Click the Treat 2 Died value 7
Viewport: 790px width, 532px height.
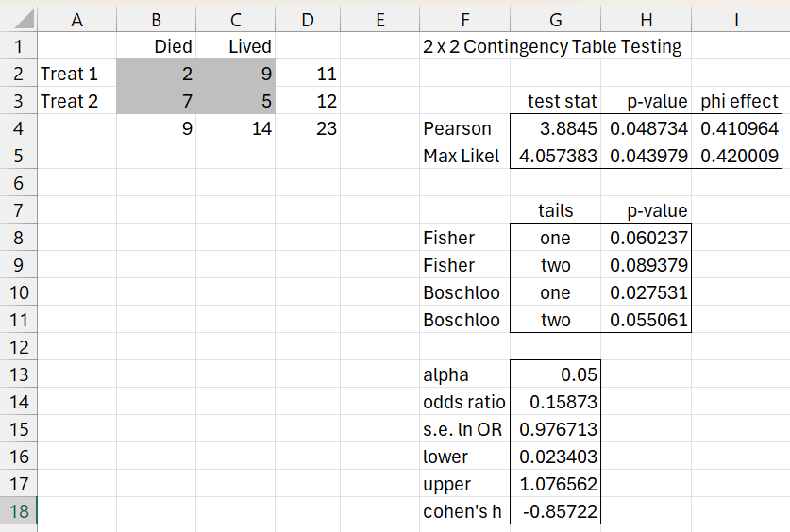156,101
